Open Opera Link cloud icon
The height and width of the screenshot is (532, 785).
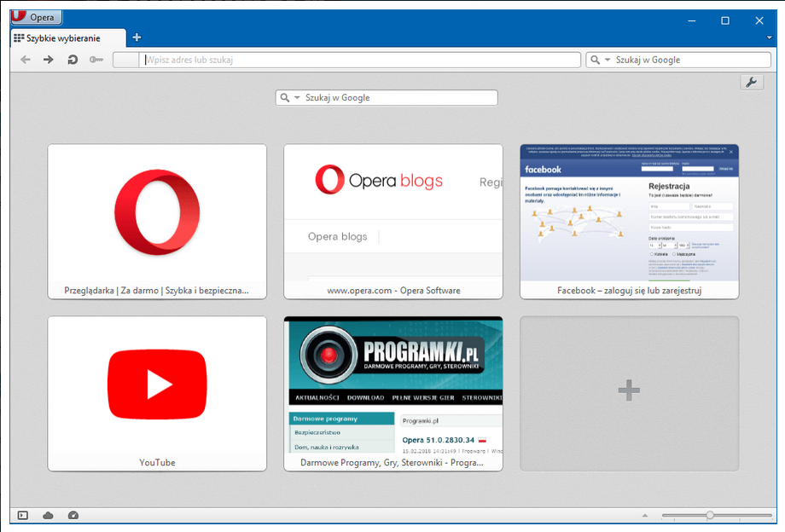(48, 515)
